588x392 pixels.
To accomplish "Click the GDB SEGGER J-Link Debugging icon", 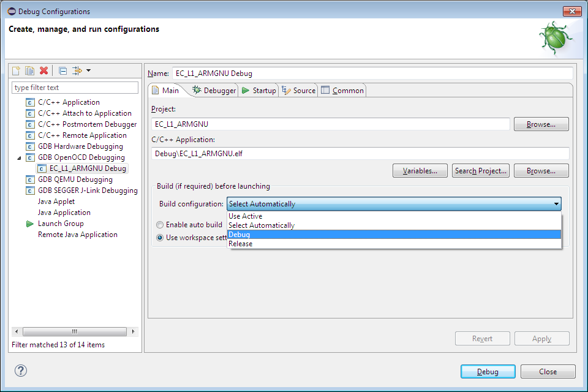I will 30,190.
